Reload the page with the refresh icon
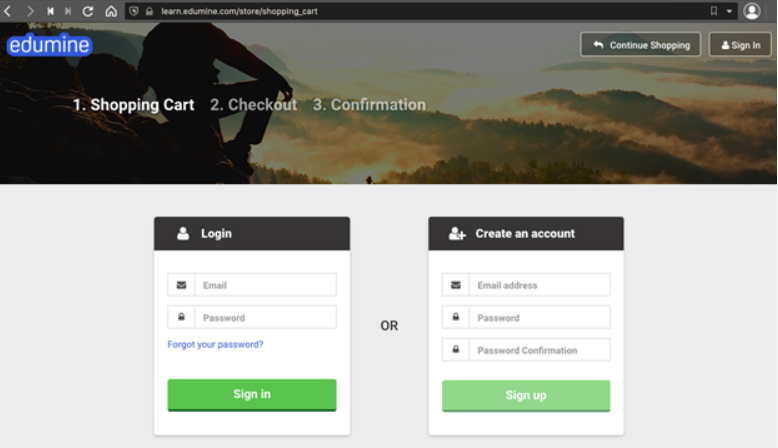Screen dimensions: 778x448 pyautogui.click(x=88, y=11)
